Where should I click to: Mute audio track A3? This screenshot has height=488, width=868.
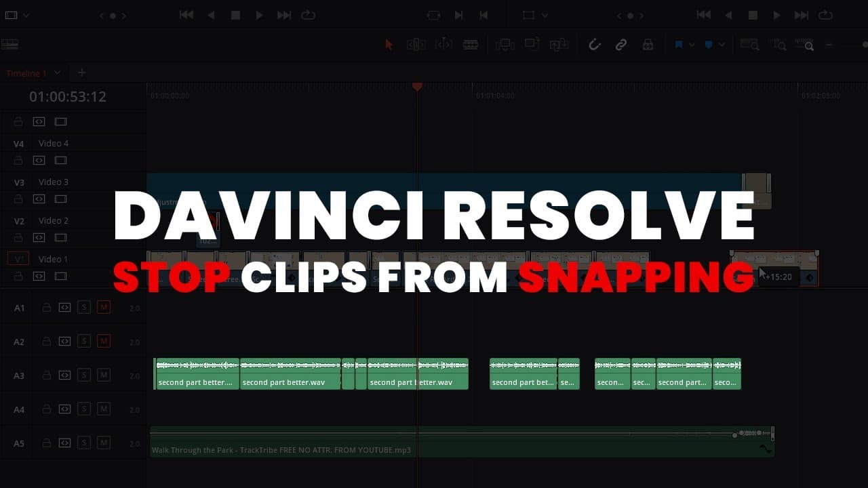click(x=104, y=375)
